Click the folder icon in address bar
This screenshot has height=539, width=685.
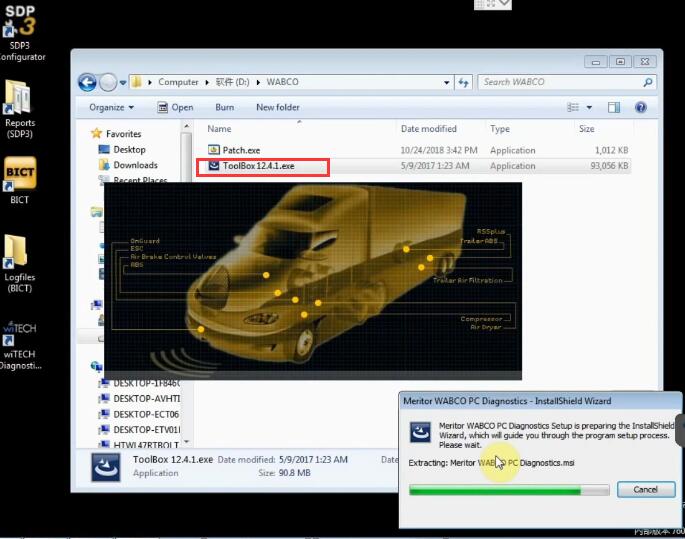pos(137,82)
